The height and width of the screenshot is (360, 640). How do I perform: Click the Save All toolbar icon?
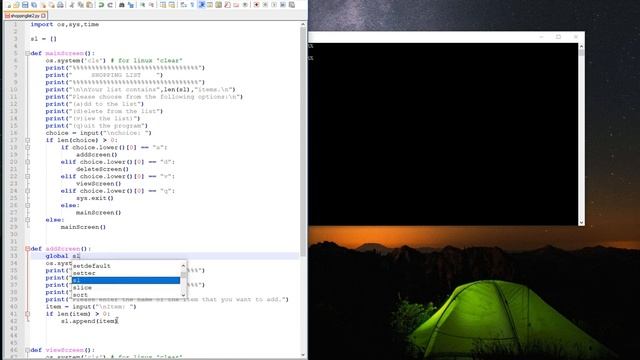tap(34, 5)
